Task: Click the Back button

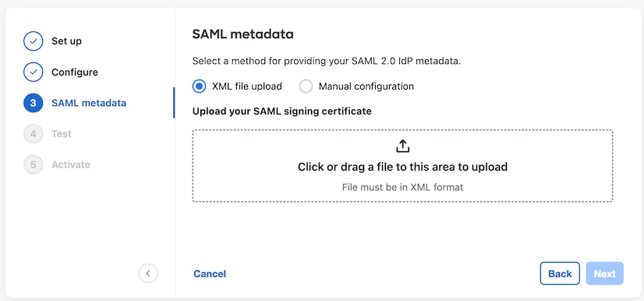Action: pos(560,274)
